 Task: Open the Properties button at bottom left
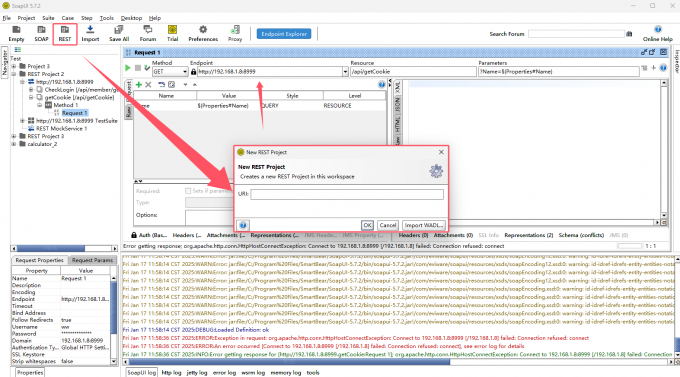[30, 373]
